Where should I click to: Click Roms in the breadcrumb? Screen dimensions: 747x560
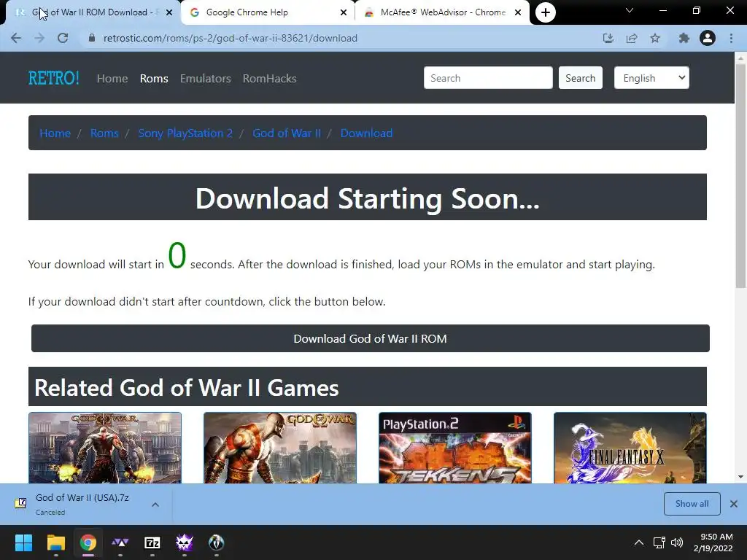104,133
